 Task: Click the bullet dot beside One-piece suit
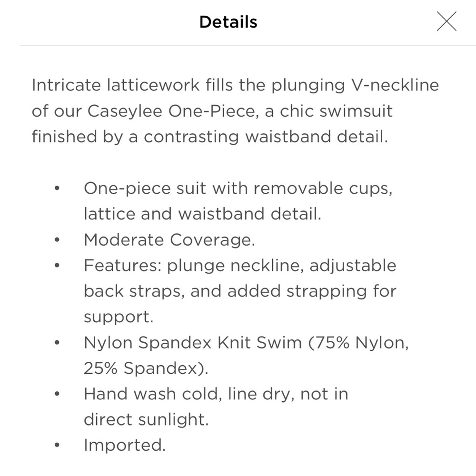(x=57, y=188)
